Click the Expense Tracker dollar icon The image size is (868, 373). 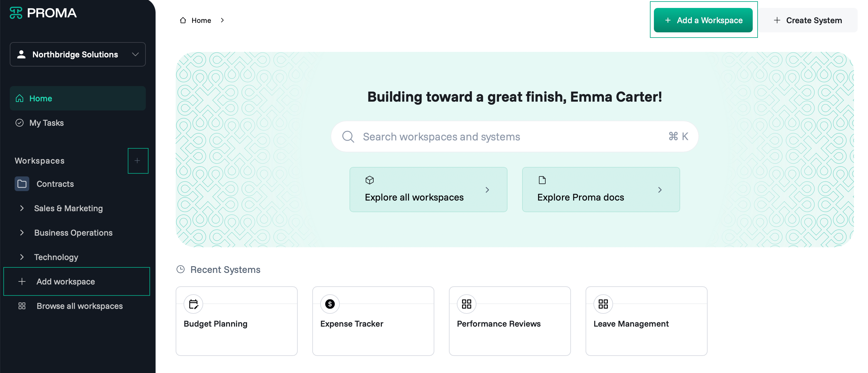pyautogui.click(x=330, y=304)
